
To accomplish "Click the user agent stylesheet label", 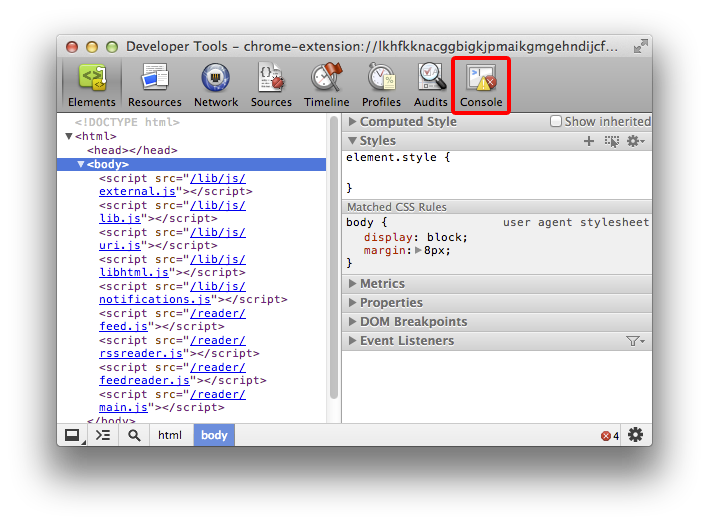I will click(x=576, y=222).
